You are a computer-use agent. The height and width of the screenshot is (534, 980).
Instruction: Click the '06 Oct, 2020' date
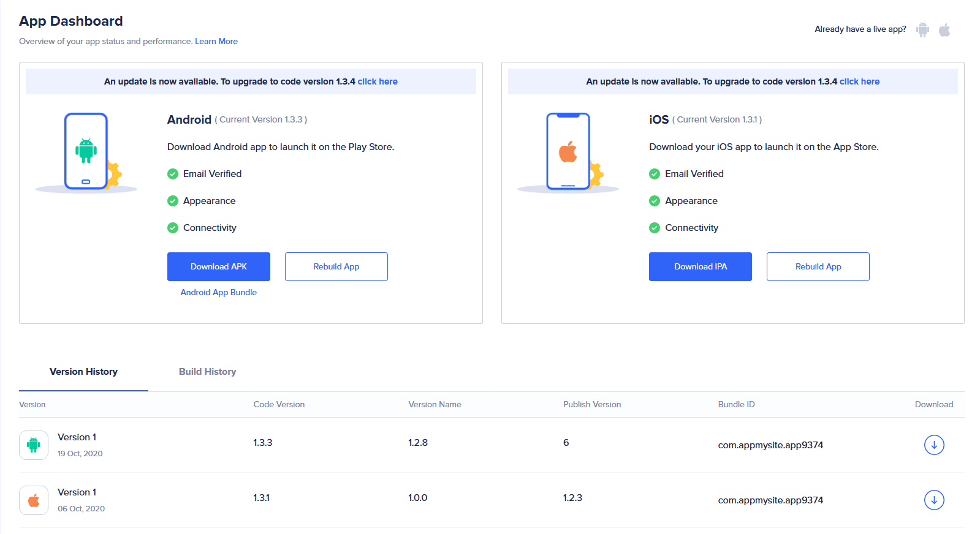tap(81, 508)
